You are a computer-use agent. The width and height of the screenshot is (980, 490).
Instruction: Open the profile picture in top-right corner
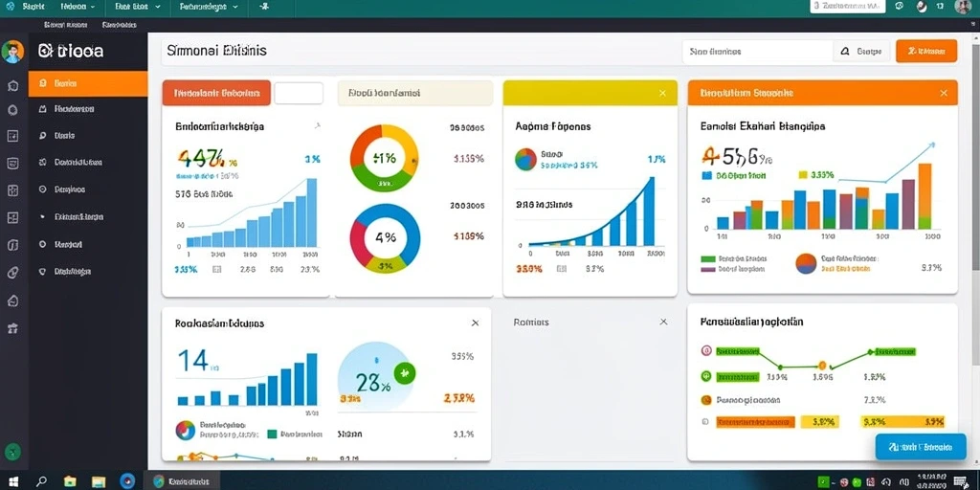tap(963, 7)
